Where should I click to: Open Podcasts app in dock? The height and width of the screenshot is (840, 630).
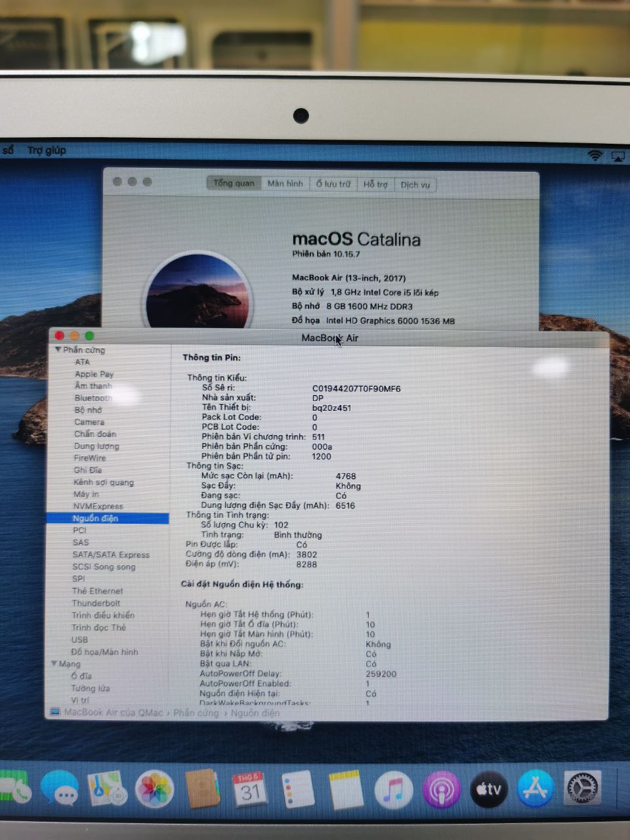click(441, 789)
